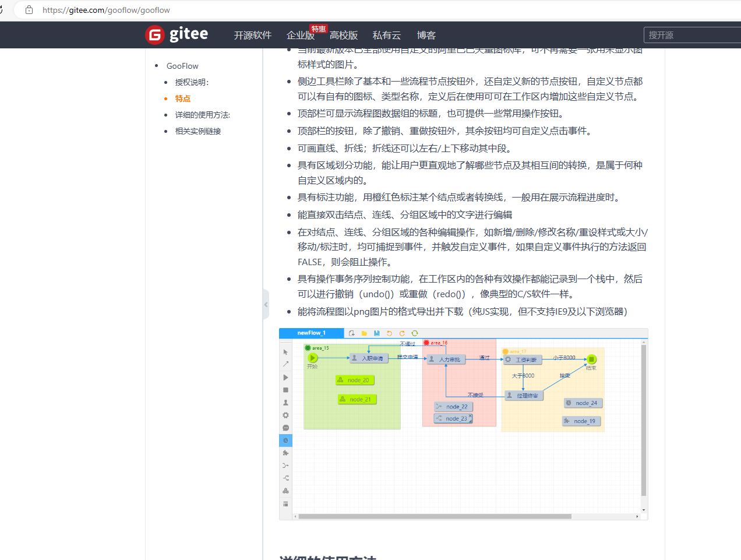The height and width of the screenshot is (560, 741).
Task: Click the flowchart's horizontal scrollbar
Action: (435, 516)
